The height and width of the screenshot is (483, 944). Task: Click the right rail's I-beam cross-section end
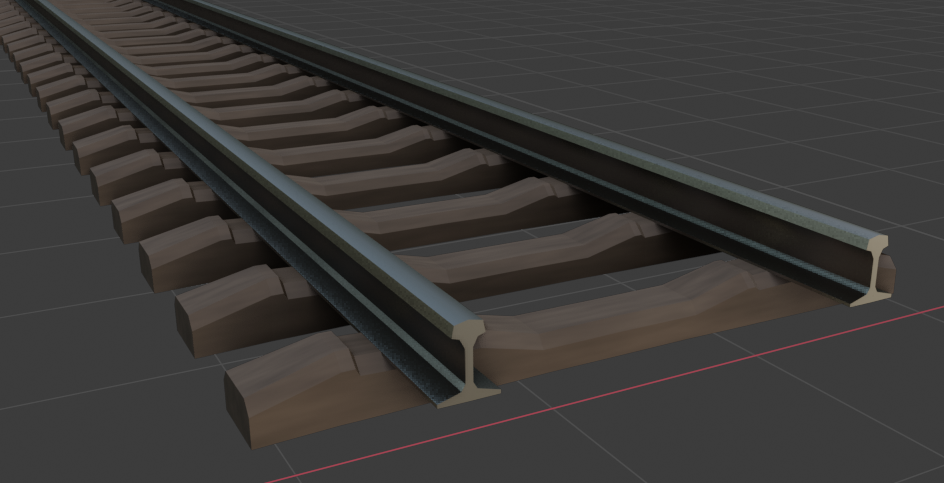[874, 270]
